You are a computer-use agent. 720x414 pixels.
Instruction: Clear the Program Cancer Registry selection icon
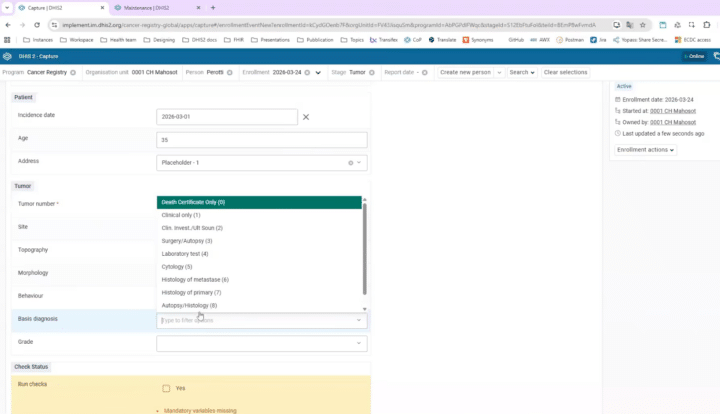pos(73,73)
